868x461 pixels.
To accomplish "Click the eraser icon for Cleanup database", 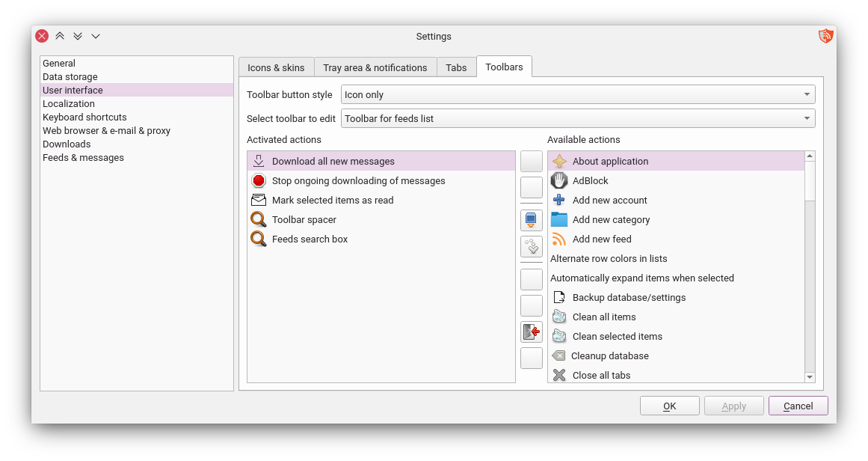I will point(558,355).
